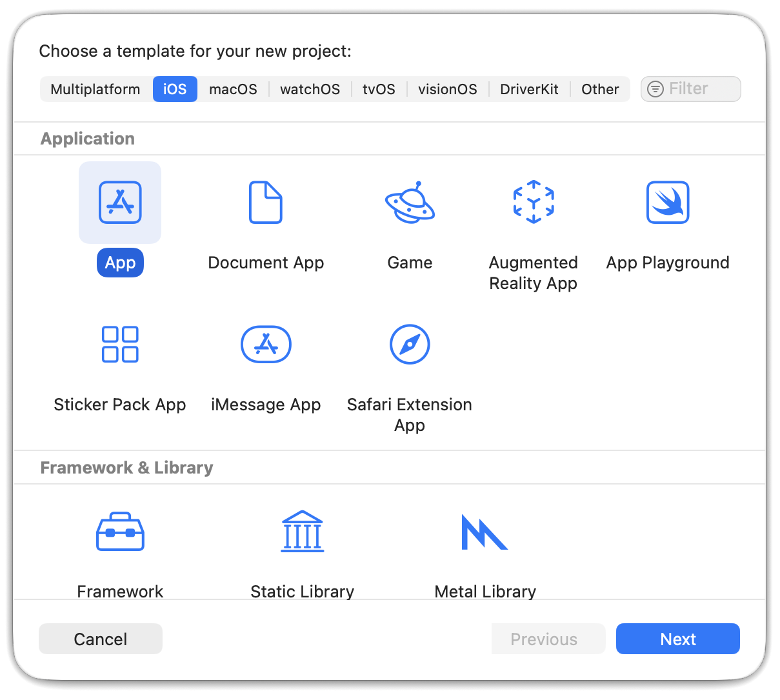780x700 pixels.
Task: Select the Static Library building icon
Action: point(302,532)
